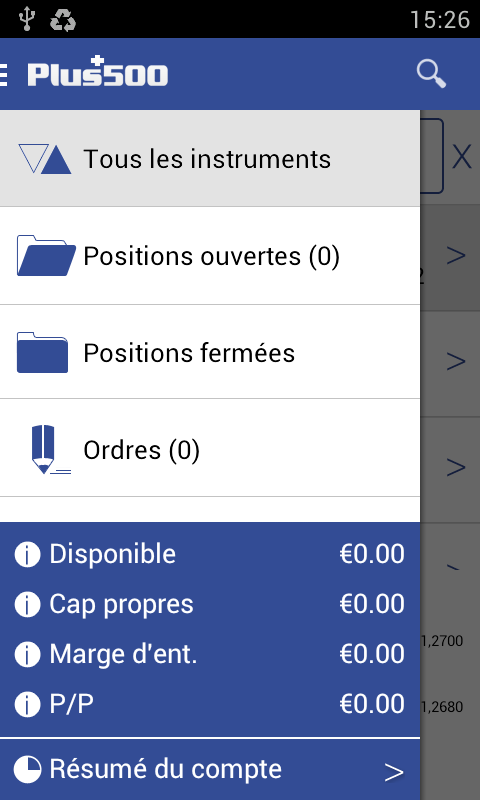Tap the triangles icon for all instruments
The image size is (480, 800).
45,159
